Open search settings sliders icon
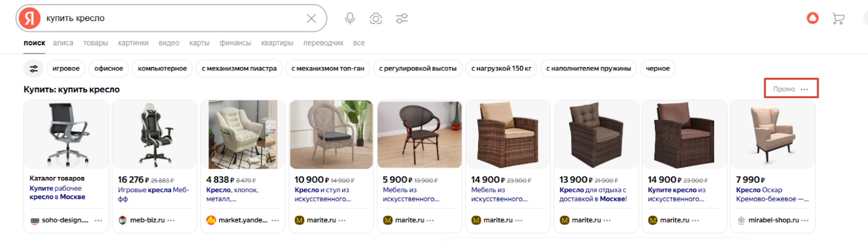 click(402, 18)
